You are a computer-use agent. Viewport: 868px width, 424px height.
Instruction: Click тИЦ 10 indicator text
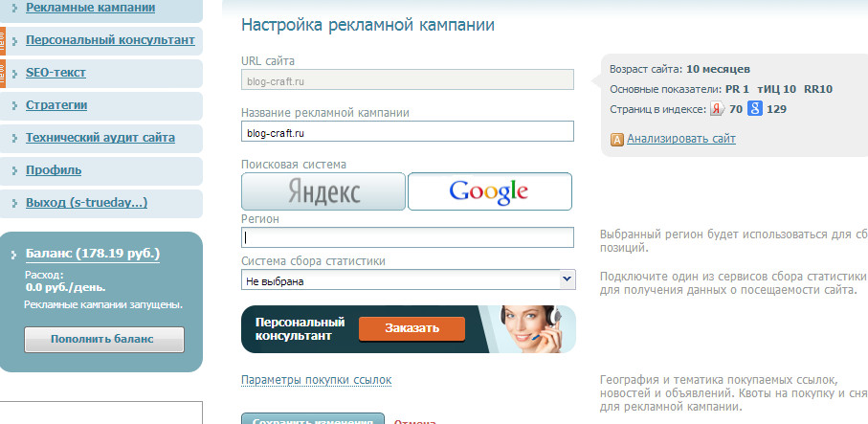(777, 89)
